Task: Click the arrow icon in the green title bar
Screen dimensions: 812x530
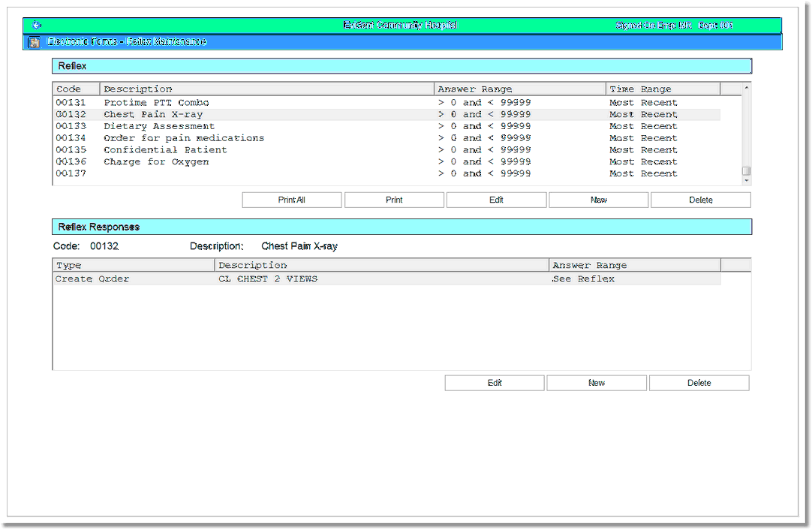Action: [36, 25]
